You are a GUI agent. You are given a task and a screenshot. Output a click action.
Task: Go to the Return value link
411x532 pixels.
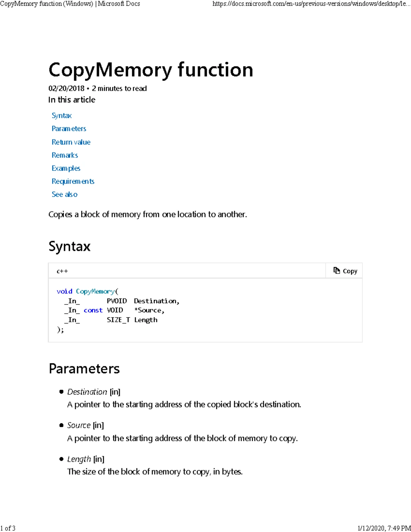(x=71, y=142)
